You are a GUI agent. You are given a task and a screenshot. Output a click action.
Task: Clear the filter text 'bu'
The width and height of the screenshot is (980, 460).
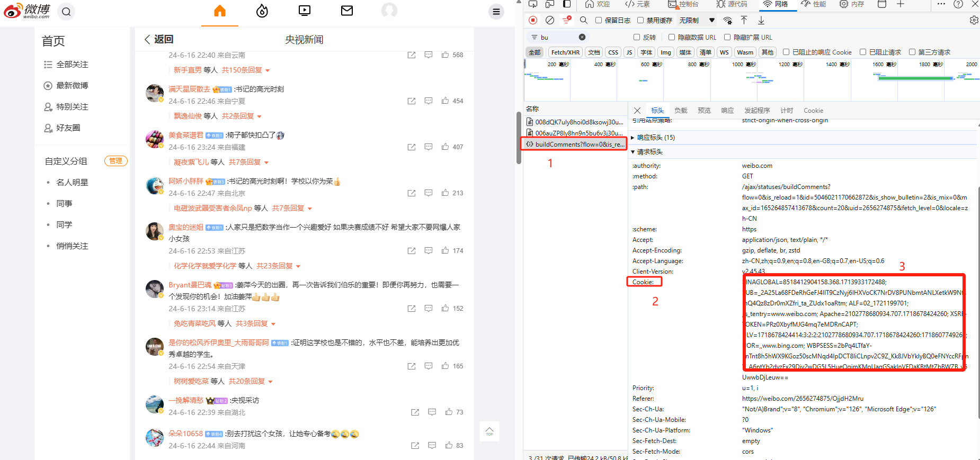pyautogui.click(x=582, y=37)
